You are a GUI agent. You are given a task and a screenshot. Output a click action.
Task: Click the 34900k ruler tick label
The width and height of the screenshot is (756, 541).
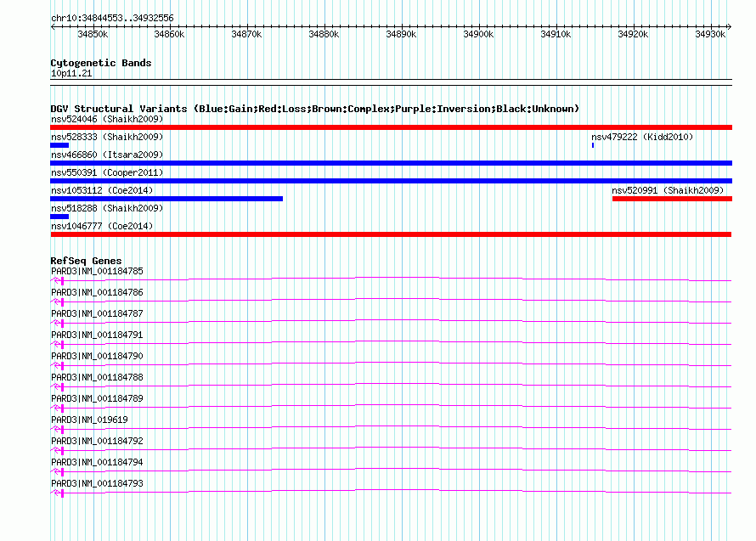tap(478, 34)
